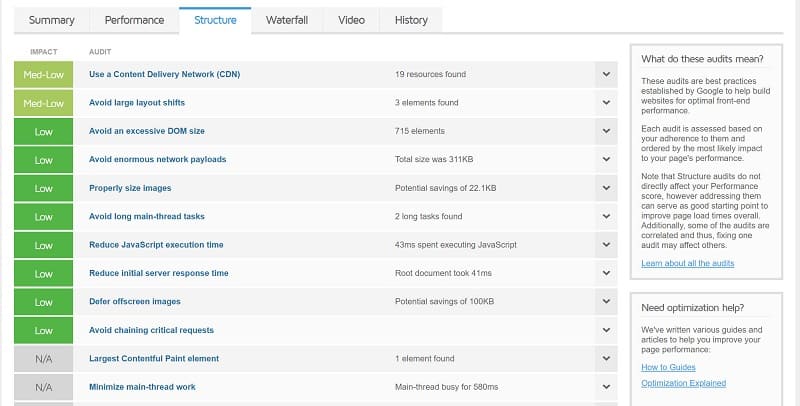Expand the Avoid large layout shifts chevron
Screen dimensions: 800x406
[x=605, y=103]
